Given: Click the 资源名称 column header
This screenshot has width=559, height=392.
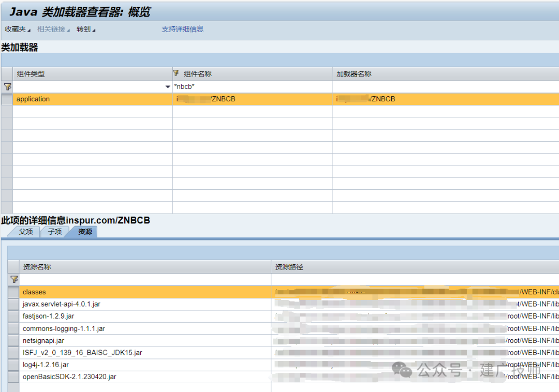Looking at the screenshot, I should pos(145,267).
